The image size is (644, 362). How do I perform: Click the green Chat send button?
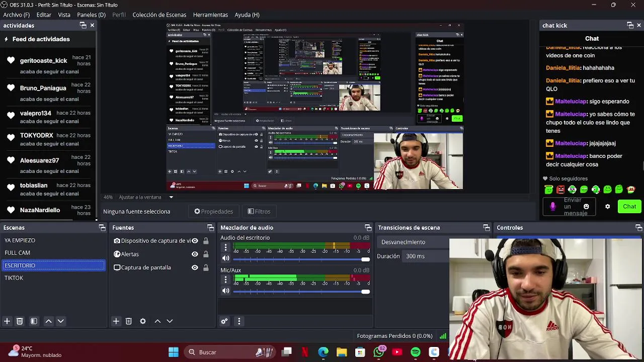click(629, 207)
